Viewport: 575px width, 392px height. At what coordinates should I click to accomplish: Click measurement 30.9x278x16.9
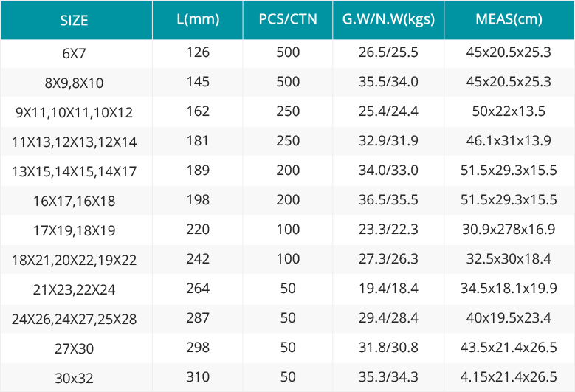click(x=509, y=229)
